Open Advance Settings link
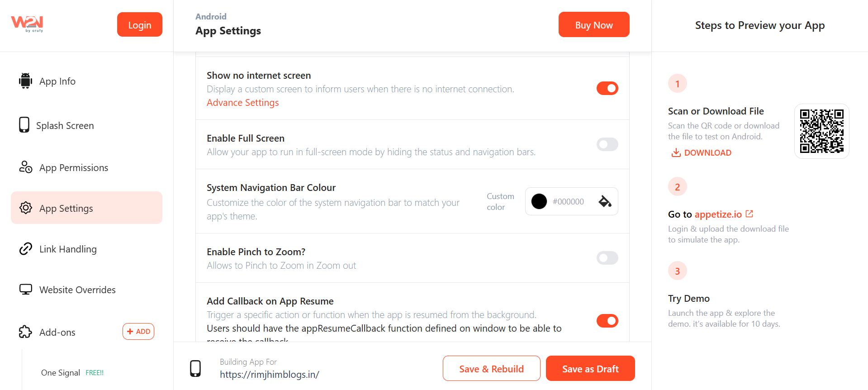The image size is (868, 390). (x=242, y=103)
